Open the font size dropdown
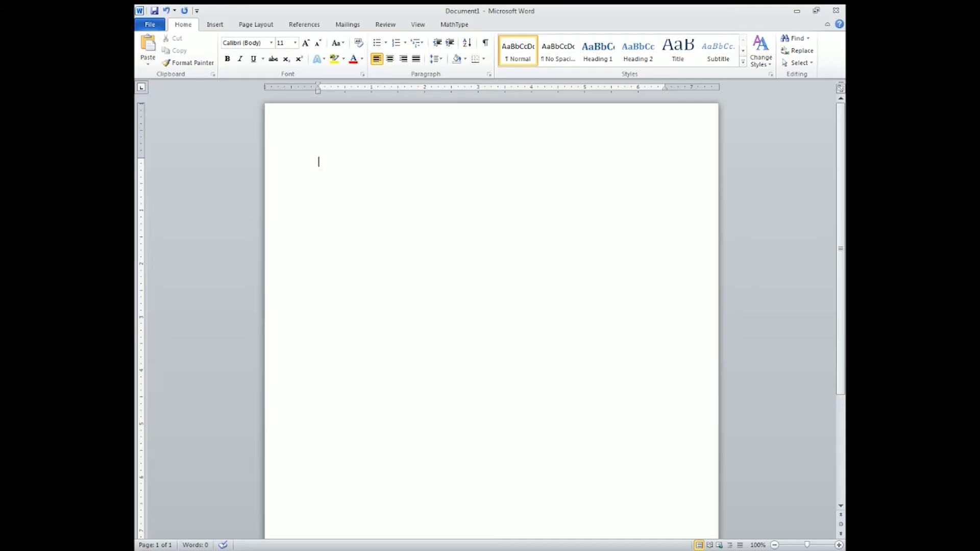Viewport: 980px width, 551px height. point(295,43)
